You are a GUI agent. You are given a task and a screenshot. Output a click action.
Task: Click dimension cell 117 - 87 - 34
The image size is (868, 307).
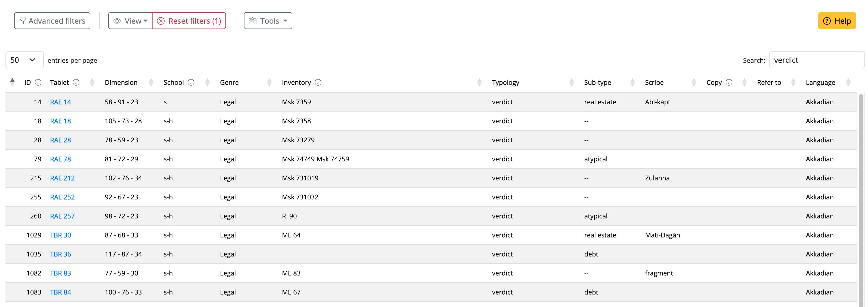[x=123, y=254]
